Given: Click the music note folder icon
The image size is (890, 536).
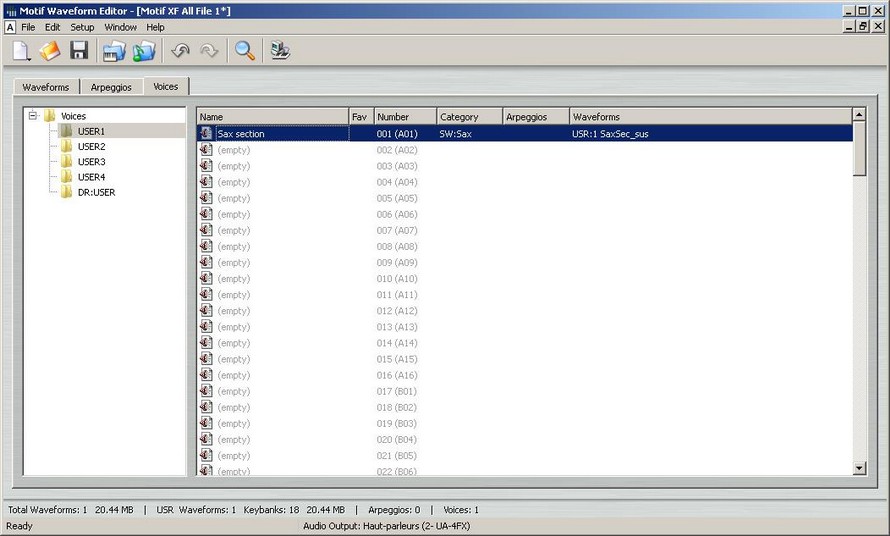Looking at the screenshot, I should pyautogui.click(x=145, y=51).
